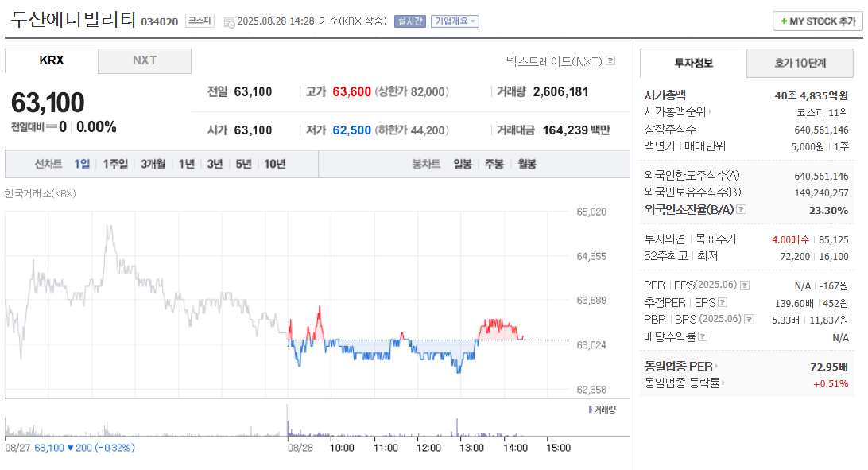This screenshot has width=868, height=470.
Task: Click the arrow next to 동일업종 PER
Action: 716,367
